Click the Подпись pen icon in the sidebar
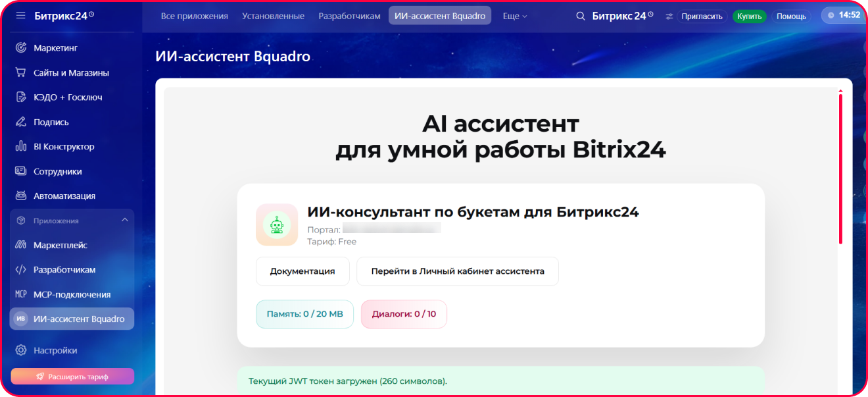The image size is (868, 397). point(21,122)
